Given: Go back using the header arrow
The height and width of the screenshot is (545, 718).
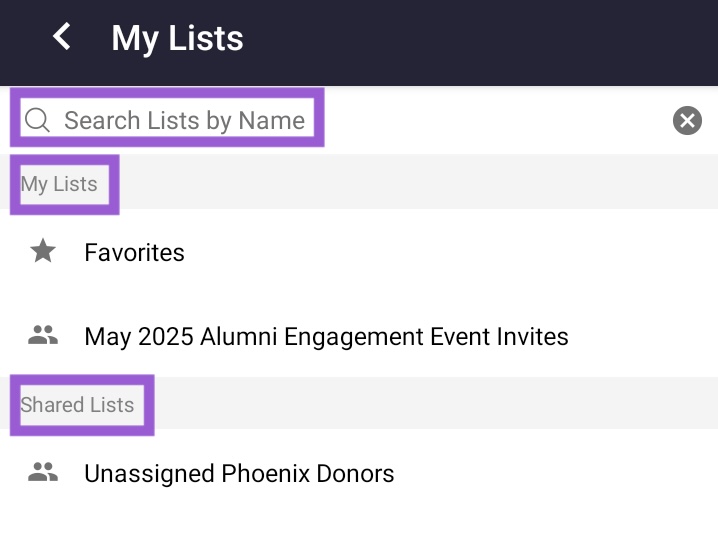Looking at the screenshot, I should point(62,37).
